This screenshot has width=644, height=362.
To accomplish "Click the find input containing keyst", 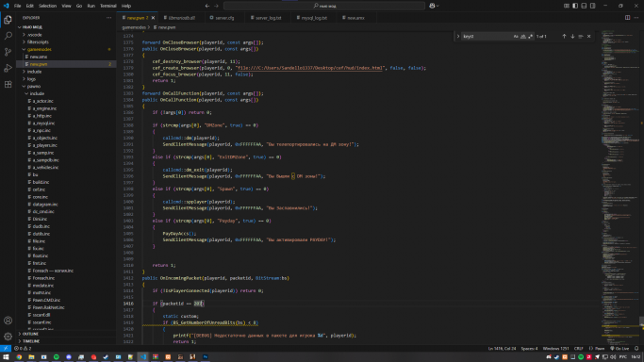I will (x=487, y=36).
